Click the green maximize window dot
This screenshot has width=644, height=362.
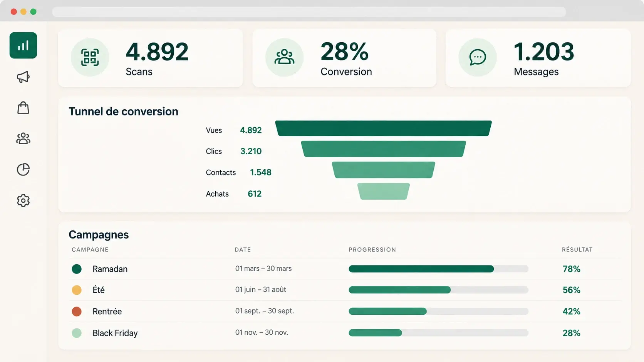[x=34, y=12]
